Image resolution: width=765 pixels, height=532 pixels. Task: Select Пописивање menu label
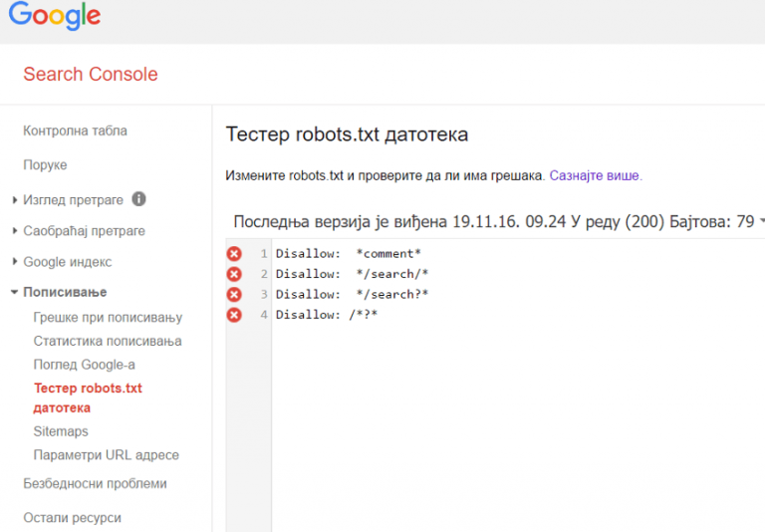[65, 292]
